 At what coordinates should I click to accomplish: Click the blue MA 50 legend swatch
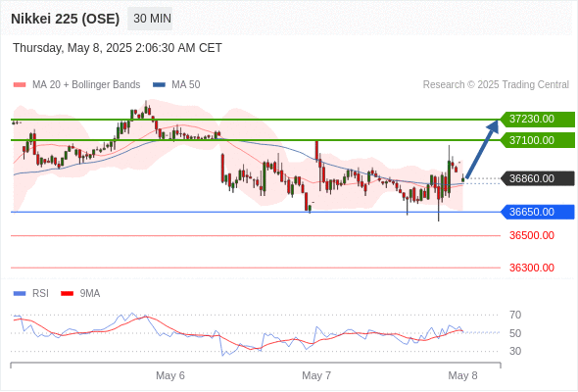(x=159, y=85)
